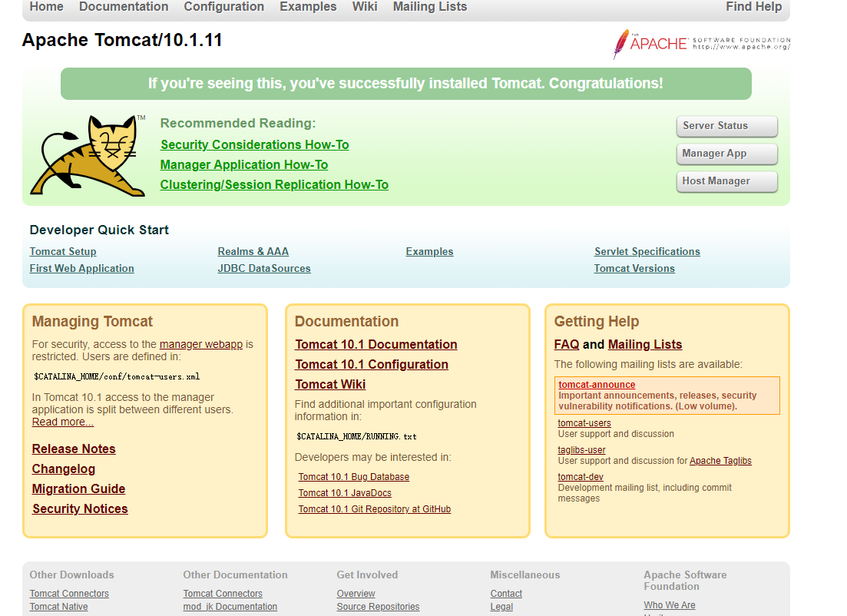Open Apache Taglibs link
The image size is (847, 616).
pyautogui.click(x=720, y=461)
